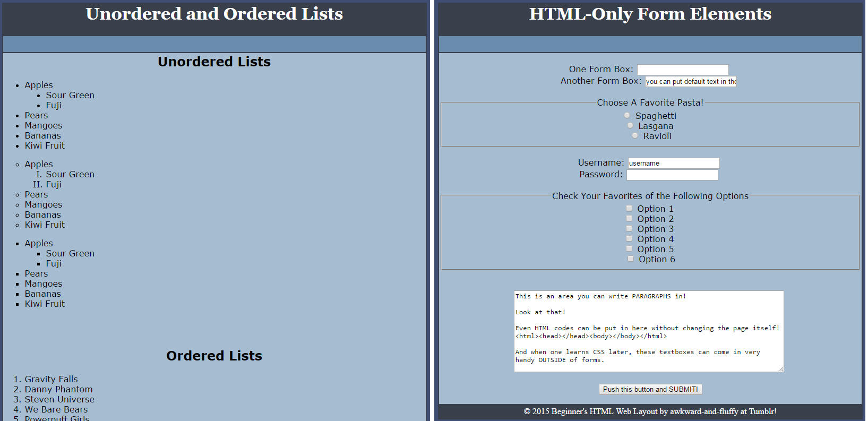Image resolution: width=868 pixels, height=421 pixels.
Task: Select the Spaghetti radio button
Action: [627, 115]
